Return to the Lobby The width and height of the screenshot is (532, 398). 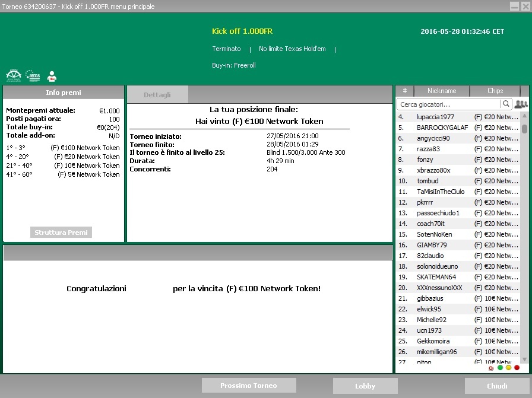point(365,386)
